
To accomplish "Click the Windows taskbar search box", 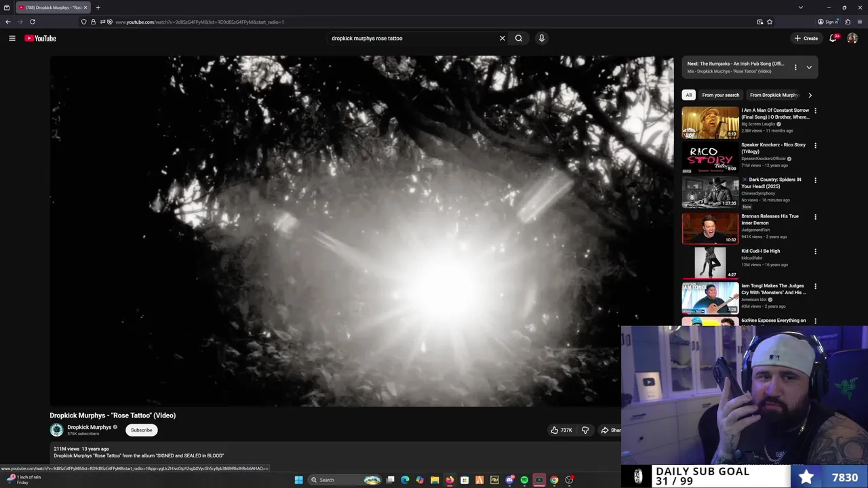I will [x=344, y=480].
